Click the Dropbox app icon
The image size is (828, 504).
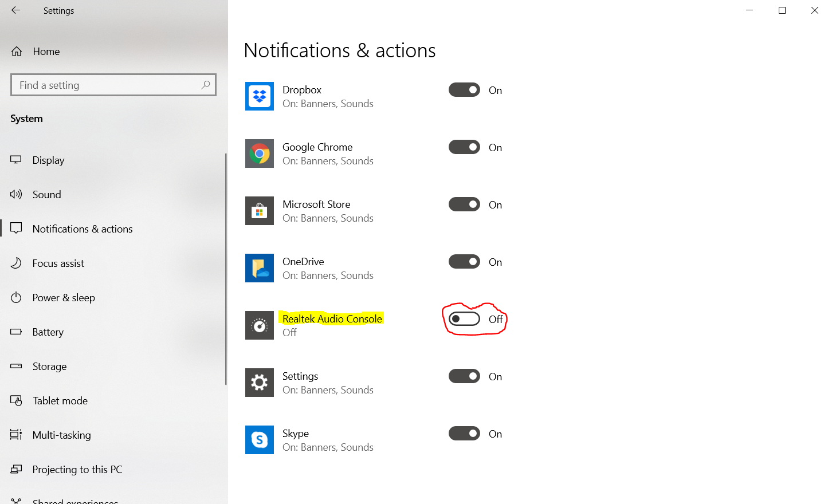click(x=260, y=96)
